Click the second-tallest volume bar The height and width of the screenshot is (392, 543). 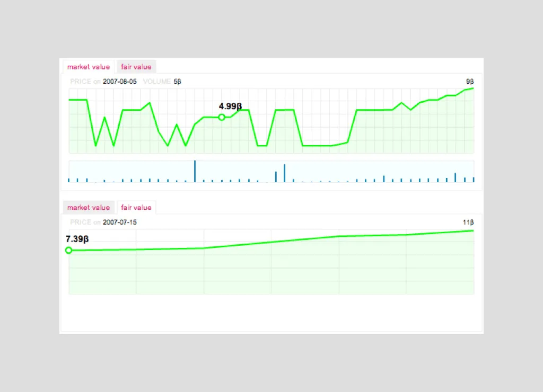tap(284, 173)
